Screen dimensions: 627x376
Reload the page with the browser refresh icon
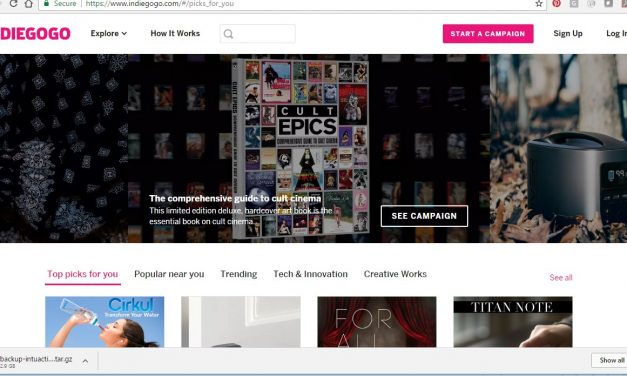pos(13,4)
